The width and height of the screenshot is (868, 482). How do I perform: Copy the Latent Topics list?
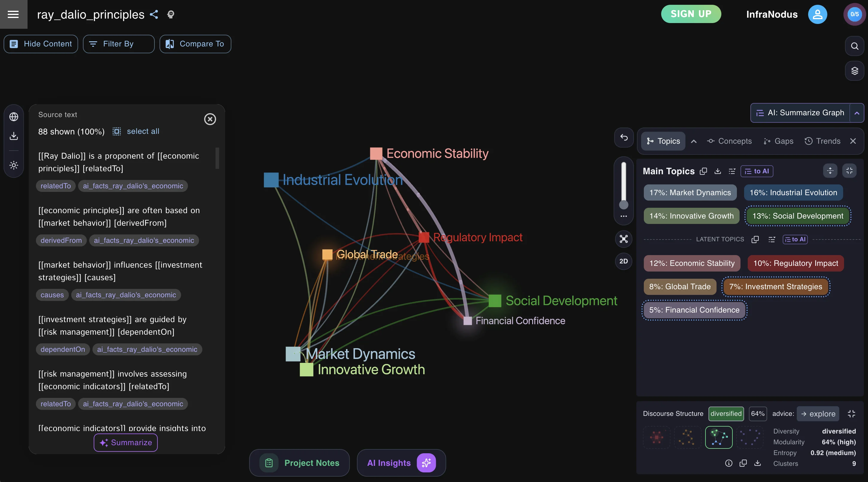click(x=755, y=239)
